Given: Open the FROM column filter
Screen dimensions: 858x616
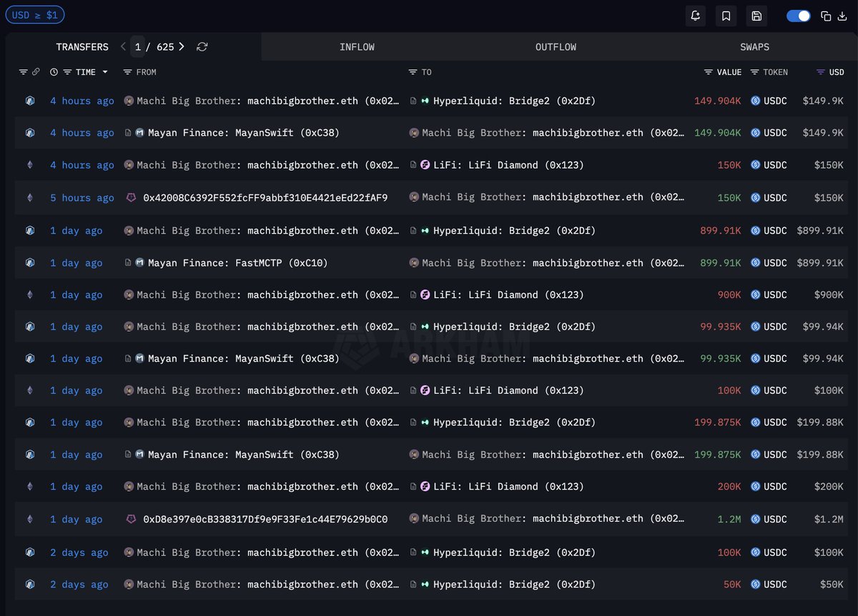Looking at the screenshot, I should coord(127,72).
